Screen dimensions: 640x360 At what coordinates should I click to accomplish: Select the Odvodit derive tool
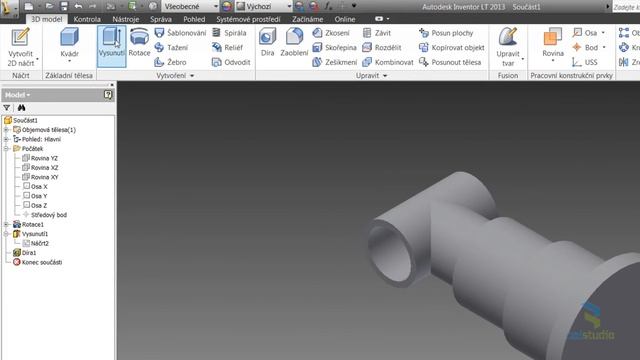click(x=231, y=62)
